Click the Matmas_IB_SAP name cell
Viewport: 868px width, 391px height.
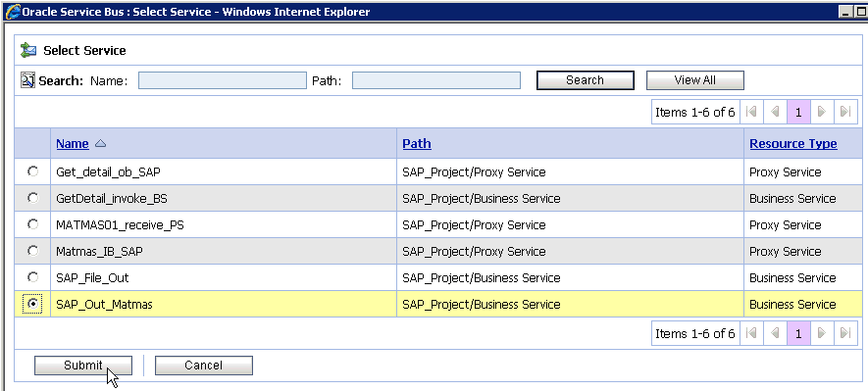pyautogui.click(x=224, y=252)
